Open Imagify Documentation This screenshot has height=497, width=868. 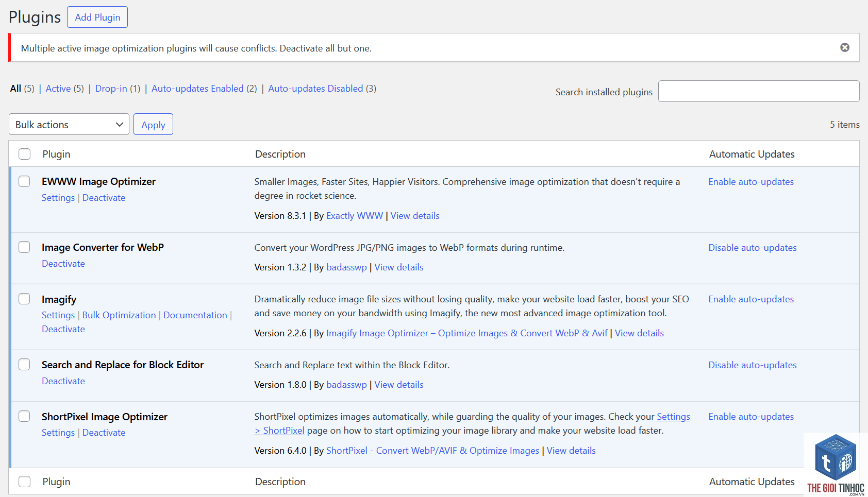[195, 315]
